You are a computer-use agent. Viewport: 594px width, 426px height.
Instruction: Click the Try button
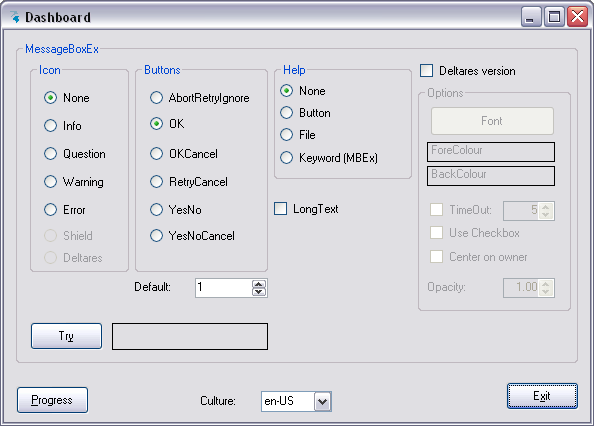[x=66, y=336]
